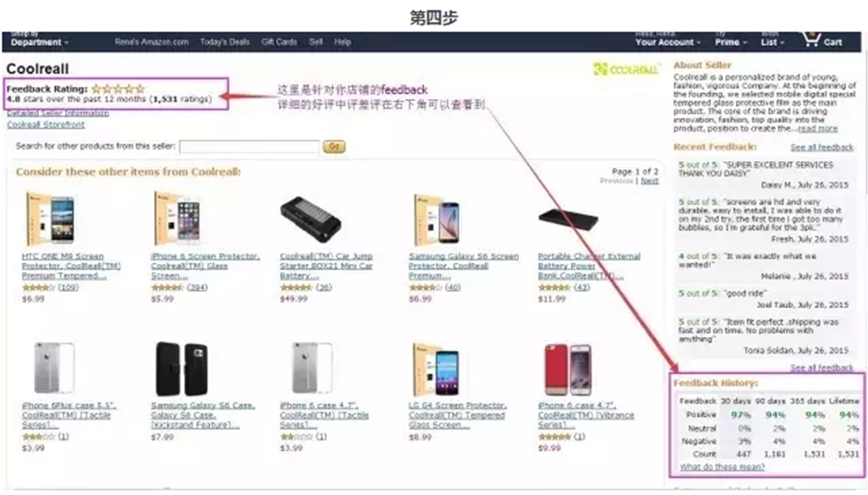
Task: Open the HTC ONE M9 screen protector thumbnail
Action: tap(49, 218)
